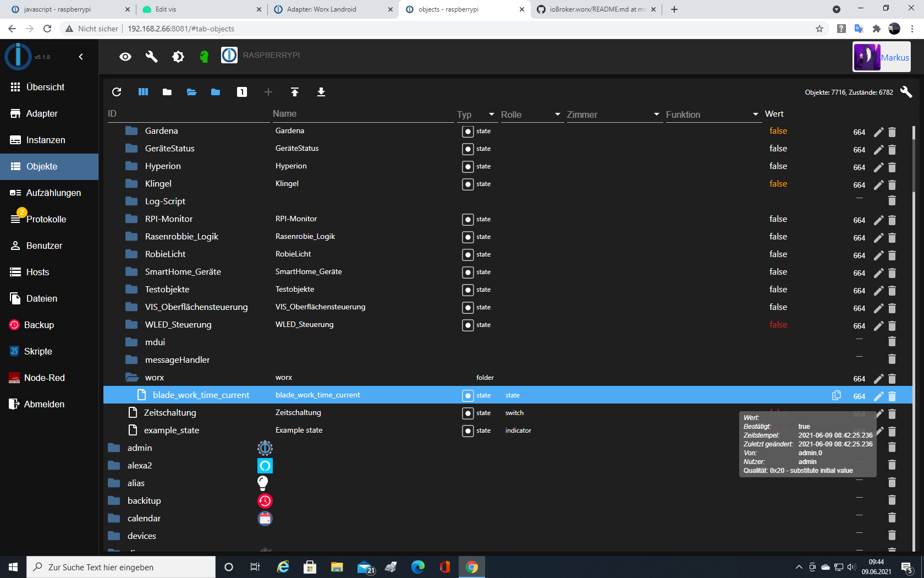The image size is (924, 578).
Task: Expand the alexa2 folder
Action: [114, 466]
